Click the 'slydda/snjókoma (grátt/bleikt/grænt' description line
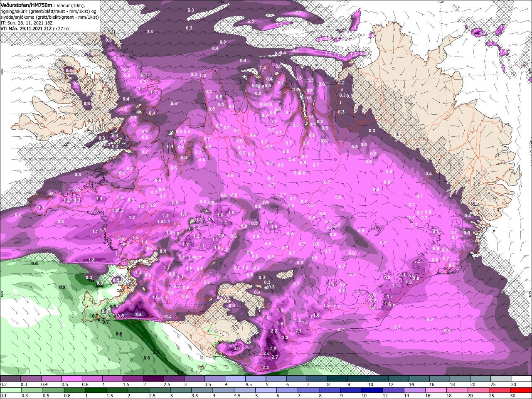Screen dimensions: 532x399 tap(49, 17)
